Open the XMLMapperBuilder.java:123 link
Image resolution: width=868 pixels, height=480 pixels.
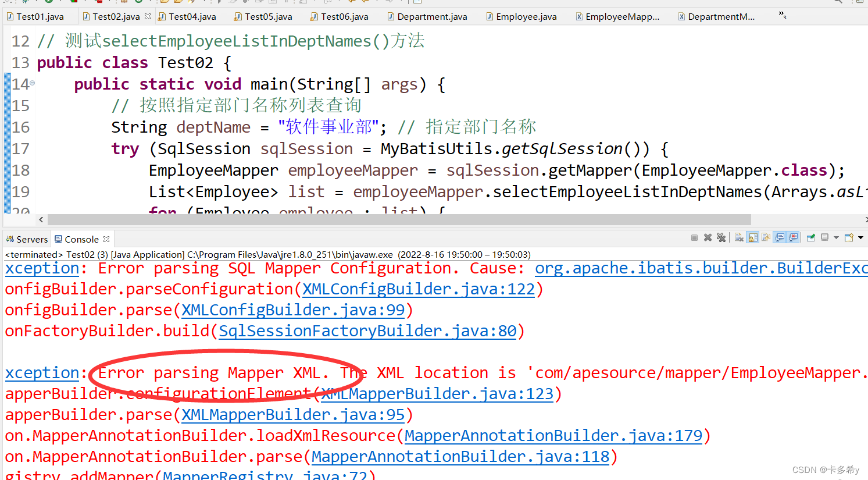[437, 394]
